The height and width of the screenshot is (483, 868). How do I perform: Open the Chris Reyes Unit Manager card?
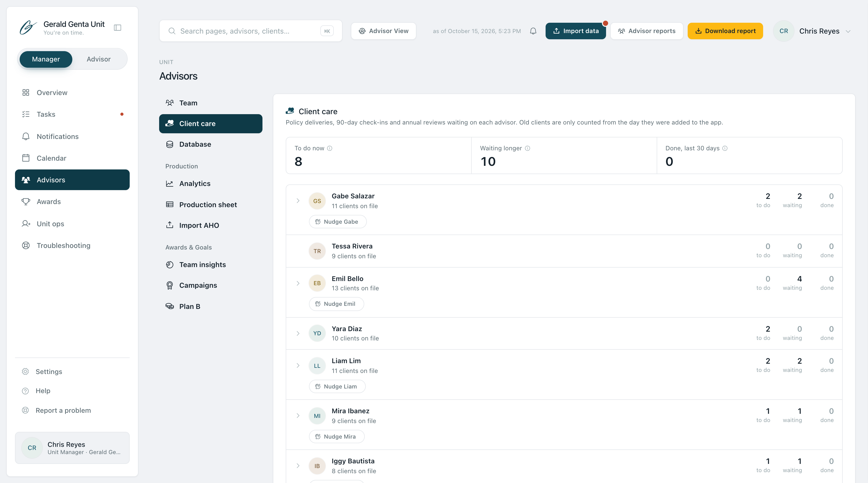point(72,448)
